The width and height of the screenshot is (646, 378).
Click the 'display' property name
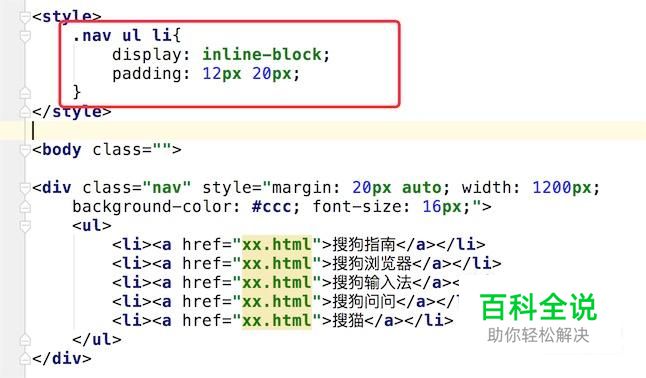[146, 54]
